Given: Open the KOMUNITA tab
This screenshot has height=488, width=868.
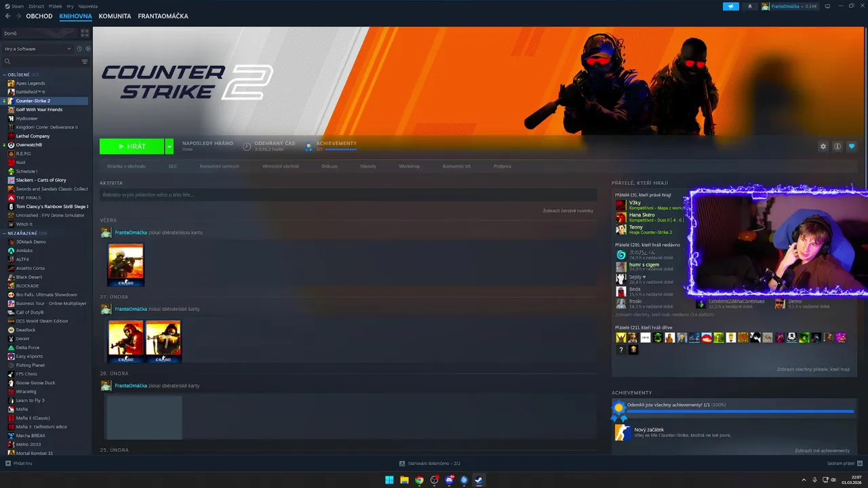Looking at the screenshot, I should [115, 16].
